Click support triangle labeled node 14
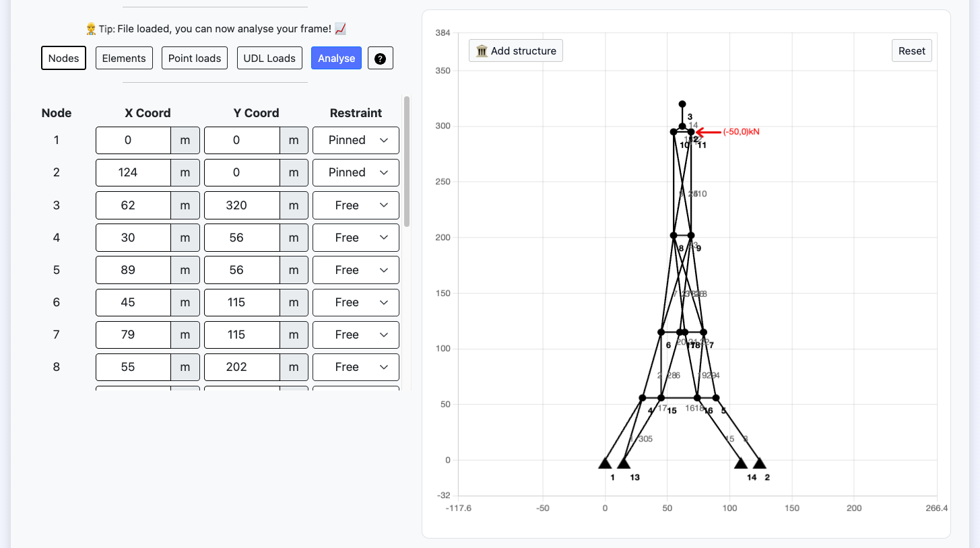Viewport: 980px width, 548px height. point(741,463)
